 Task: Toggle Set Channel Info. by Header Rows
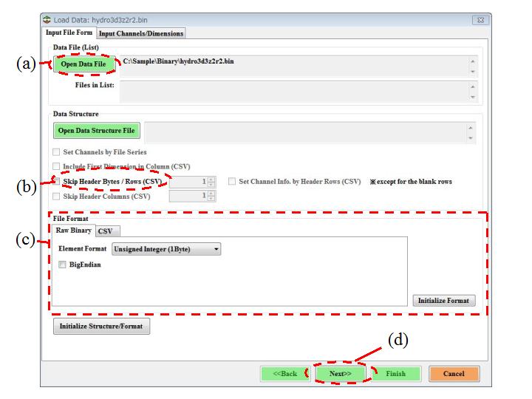(x=233, y=181)
